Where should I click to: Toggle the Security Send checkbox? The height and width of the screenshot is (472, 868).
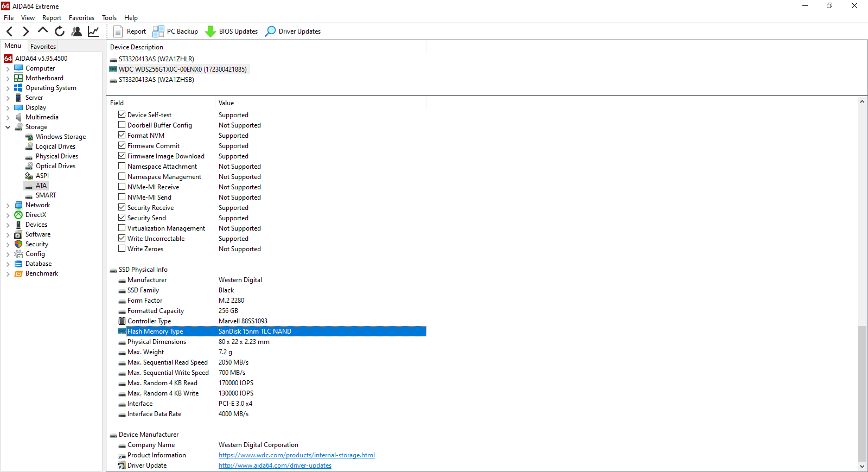click(x=122, y=218)
